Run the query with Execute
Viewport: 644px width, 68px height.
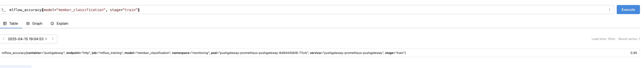(x=628, y=10)
